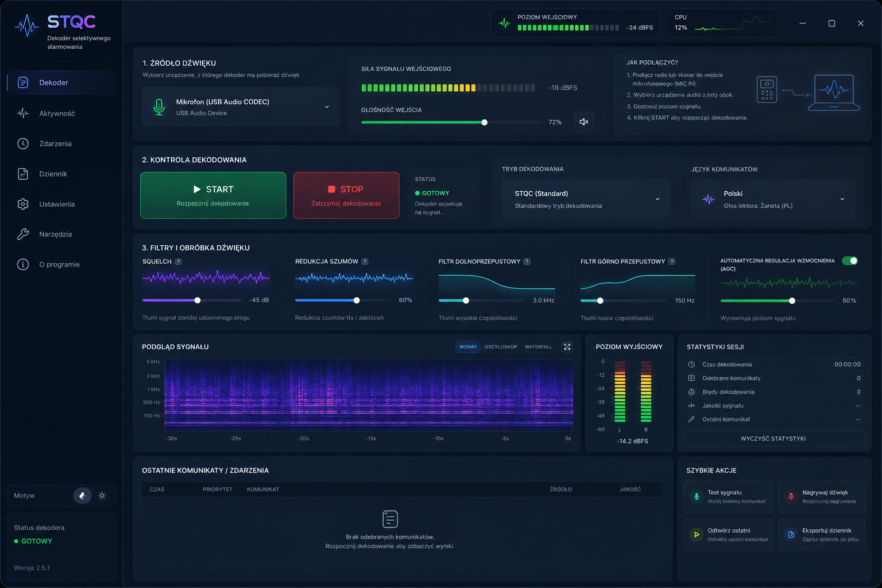The width and height of the screenshot is (882, 588).
Task: Click the icon beside Jakość sygnału
Action: (691, 405)
